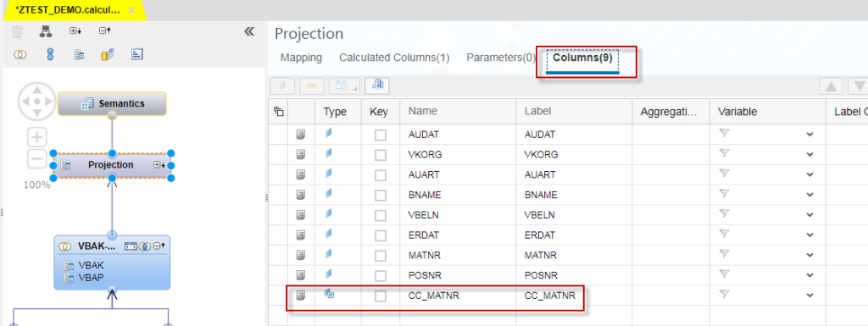This screenshot has width=868, height=326.
Task: Open Variable dropdown for VKORG row
Action: (810, 155)
